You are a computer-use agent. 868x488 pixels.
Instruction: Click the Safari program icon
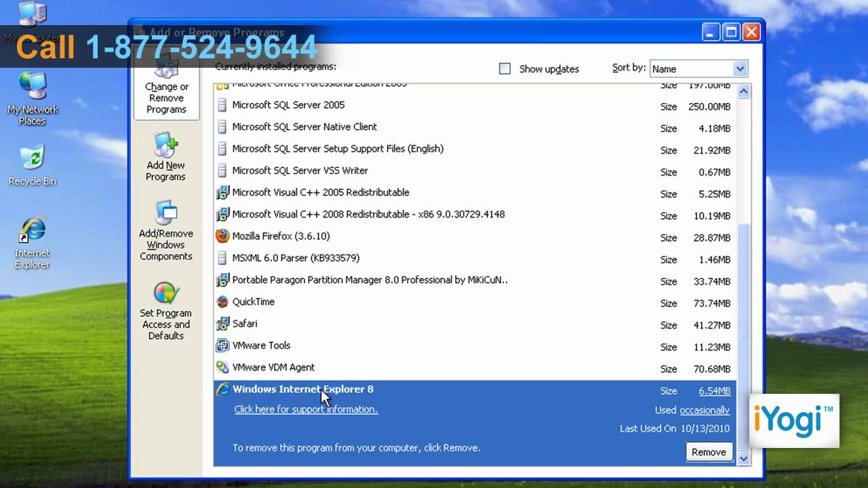click(x=222, y=324)
